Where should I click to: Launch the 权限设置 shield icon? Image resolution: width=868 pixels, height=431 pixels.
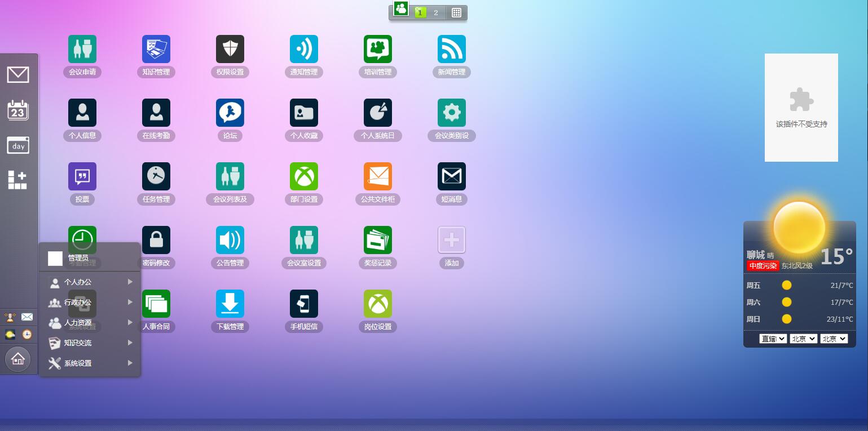pyautogui.click(x=230, y=49)
